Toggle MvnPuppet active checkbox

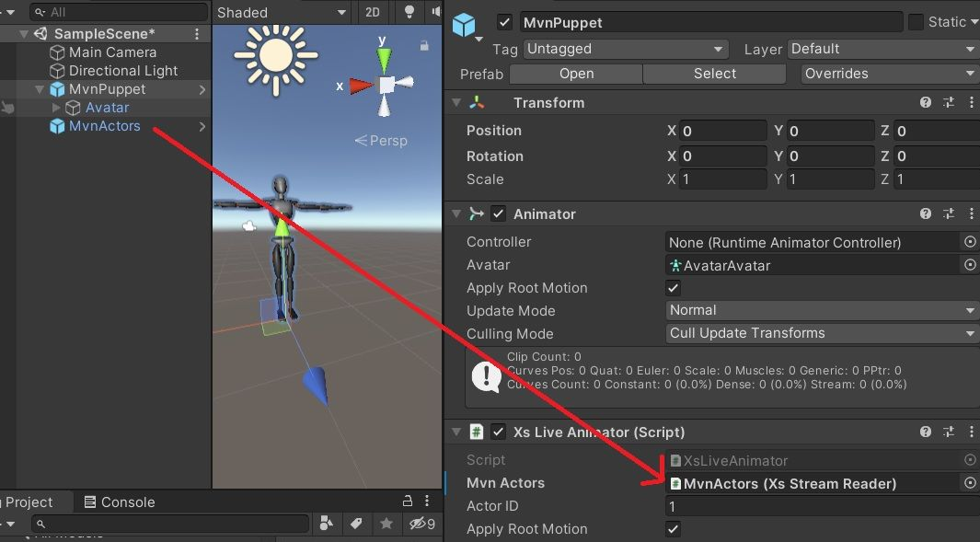coord(504,22)
